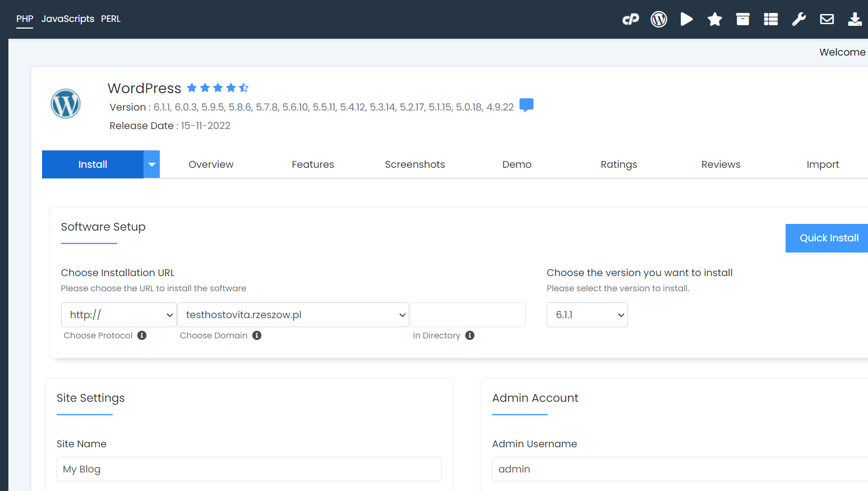Click the Release Date 15-11-2022 text
Image resolution: width=868 pixels, height=491 pixels.
click(x=170, y=126)
